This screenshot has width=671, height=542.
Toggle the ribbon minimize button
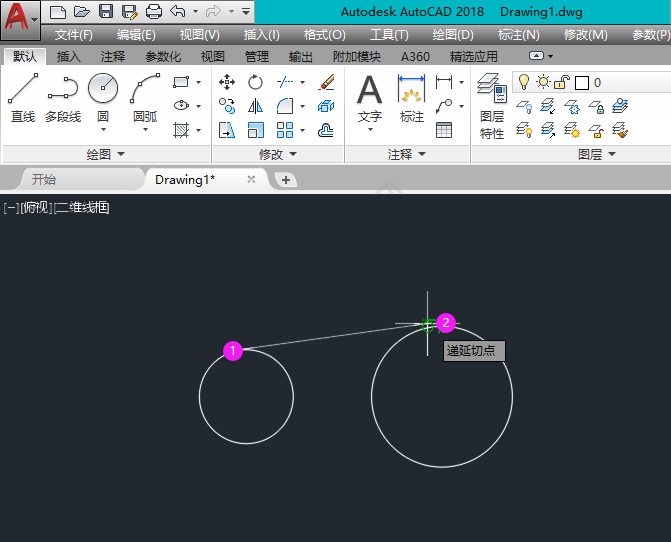536,56
